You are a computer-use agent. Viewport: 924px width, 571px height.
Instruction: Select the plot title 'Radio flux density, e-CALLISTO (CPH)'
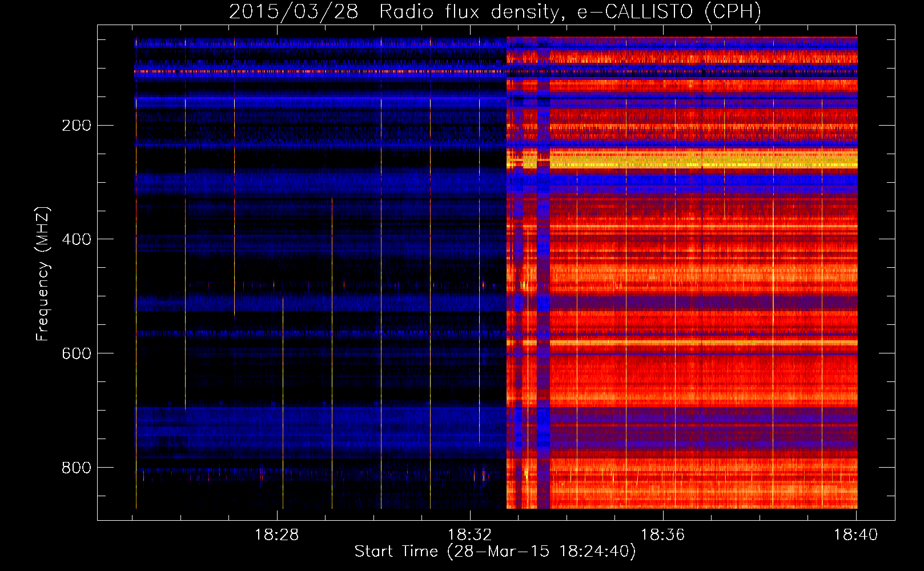[570, 11]
